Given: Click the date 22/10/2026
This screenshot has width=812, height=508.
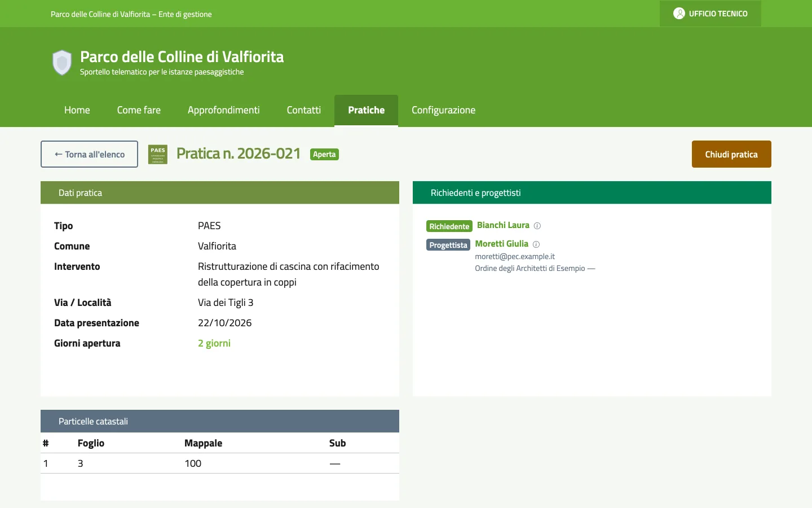Looking at the screenshot, I should (x=225, y=323).
